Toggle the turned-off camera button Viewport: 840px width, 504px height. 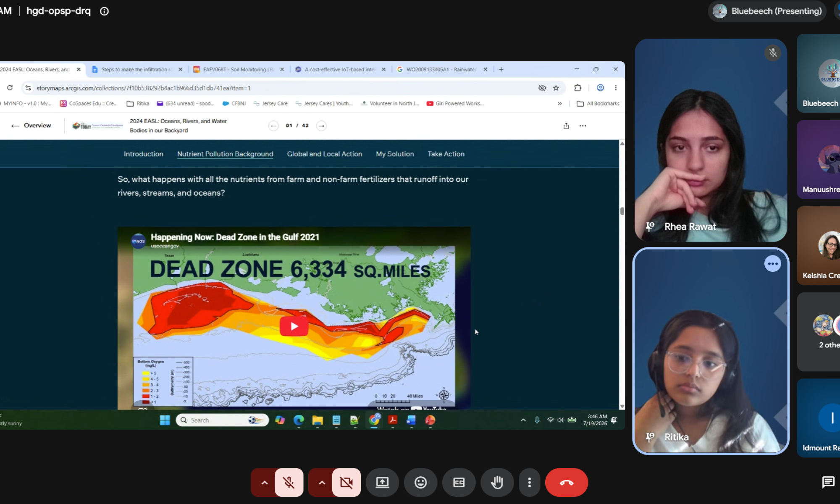(x=346, y=483)
